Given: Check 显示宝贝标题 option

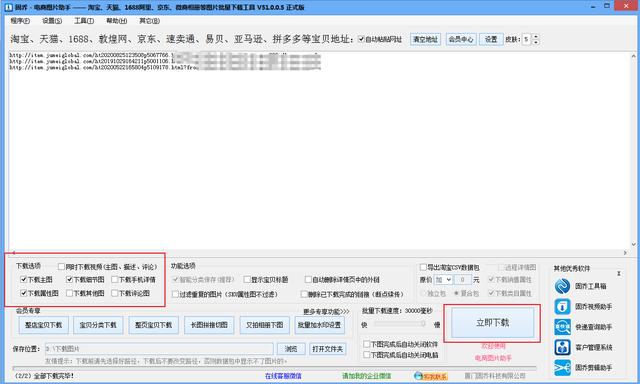Looking at the screenshot, I should coord(247,280).
